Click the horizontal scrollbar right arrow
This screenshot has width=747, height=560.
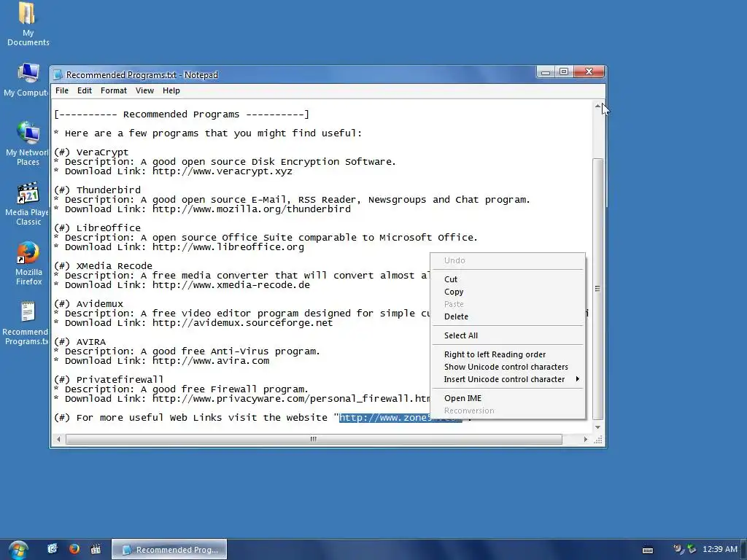(x=586, y=440)
